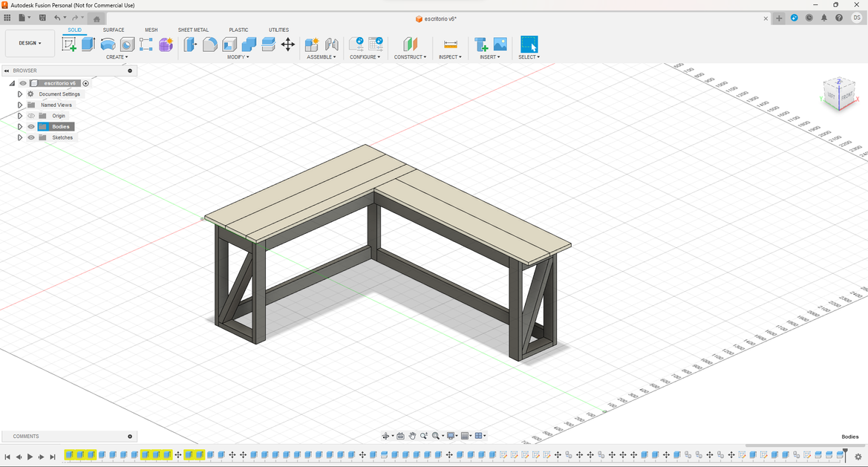Screen dimensions: 868x467
Task: Click the Measure tool under Inspect
Action: click(x=450, y=45)
